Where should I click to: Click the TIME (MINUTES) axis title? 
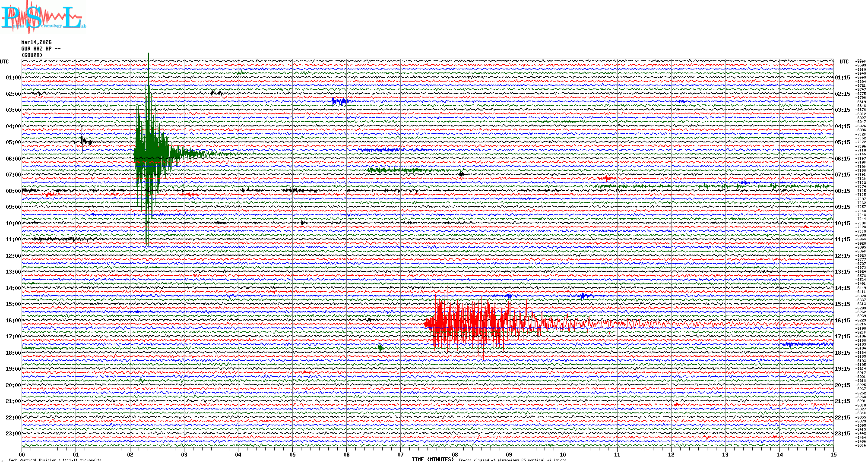tap(433, 460)
